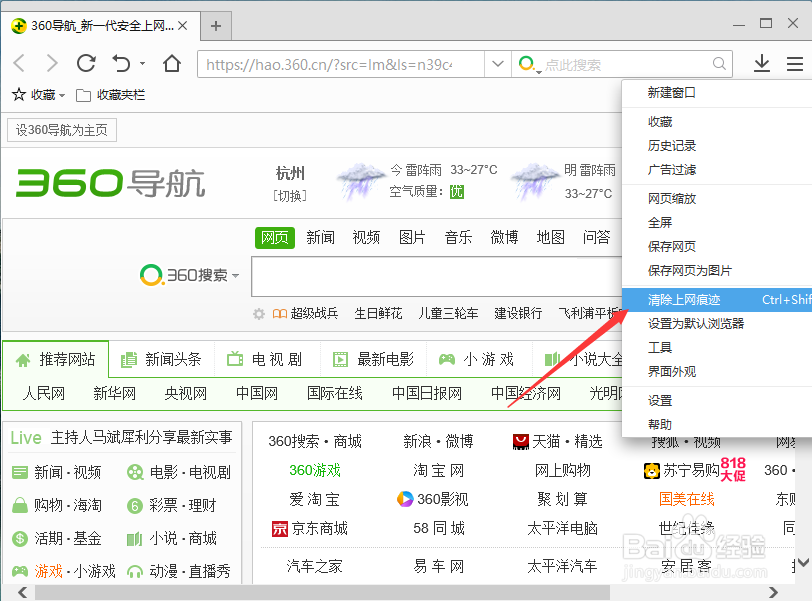
Task: Select 新建窗口 from the menu
Action: 671,93
